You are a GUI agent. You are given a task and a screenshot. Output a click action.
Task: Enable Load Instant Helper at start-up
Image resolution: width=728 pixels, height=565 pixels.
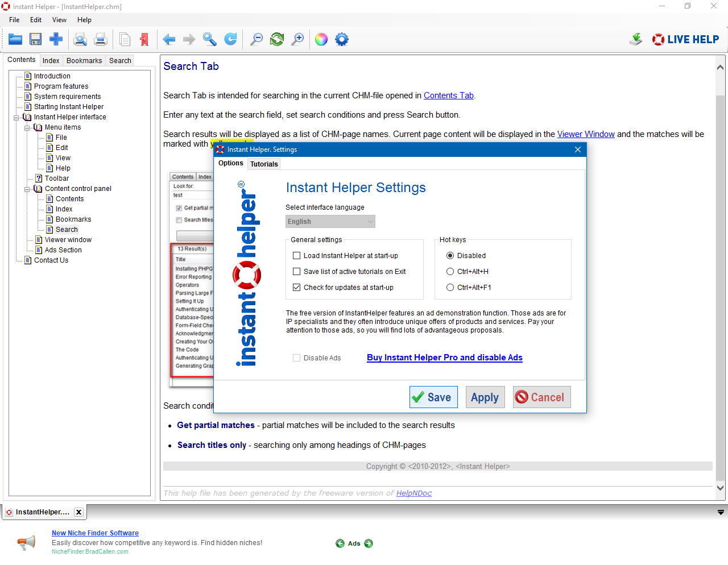tap(296, 256)
